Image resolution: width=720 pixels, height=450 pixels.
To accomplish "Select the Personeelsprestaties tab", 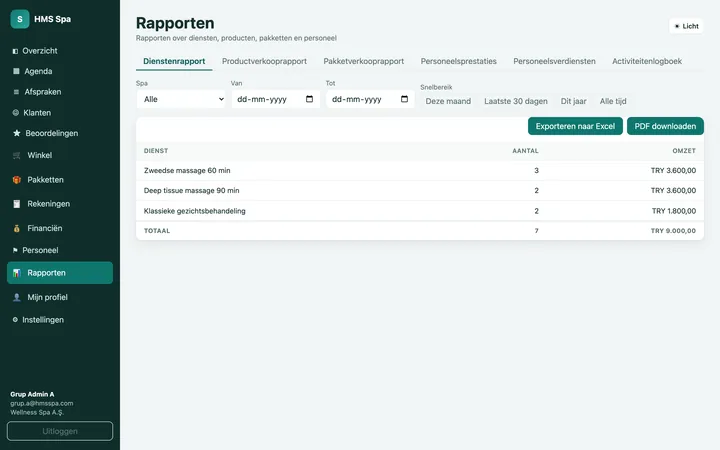I will point(459,61).
